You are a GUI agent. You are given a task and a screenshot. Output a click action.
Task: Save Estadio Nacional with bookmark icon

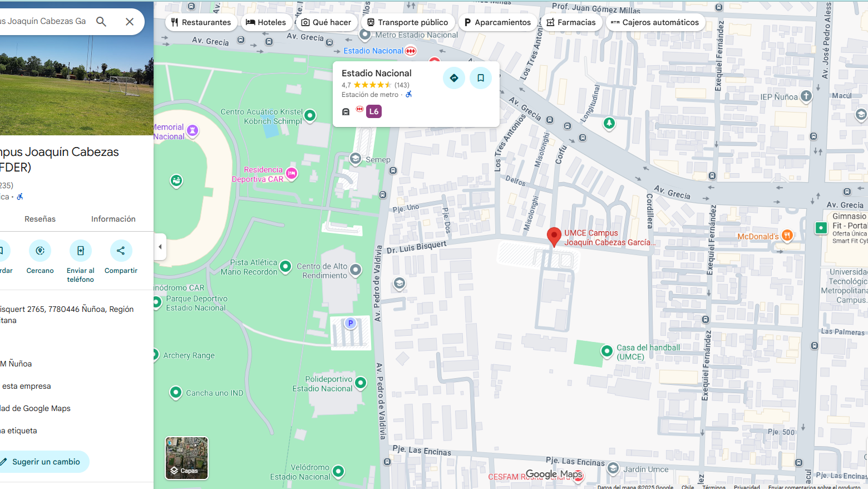[481, 78]
